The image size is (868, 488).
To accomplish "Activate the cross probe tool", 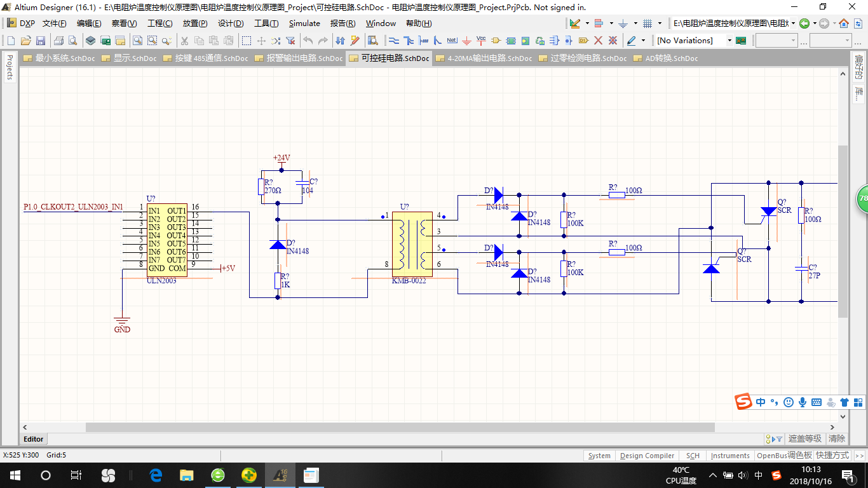I will click(x=355, y=41).
